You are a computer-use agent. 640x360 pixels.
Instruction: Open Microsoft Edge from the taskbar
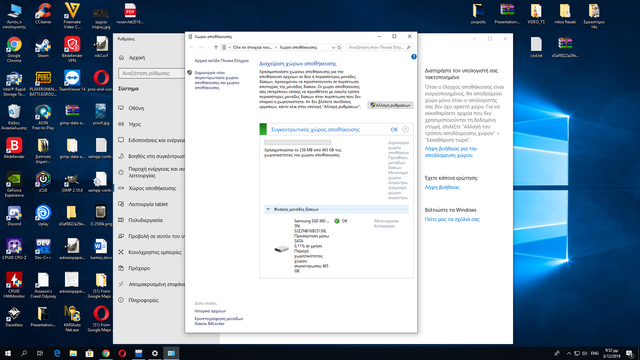coord(57,353)
